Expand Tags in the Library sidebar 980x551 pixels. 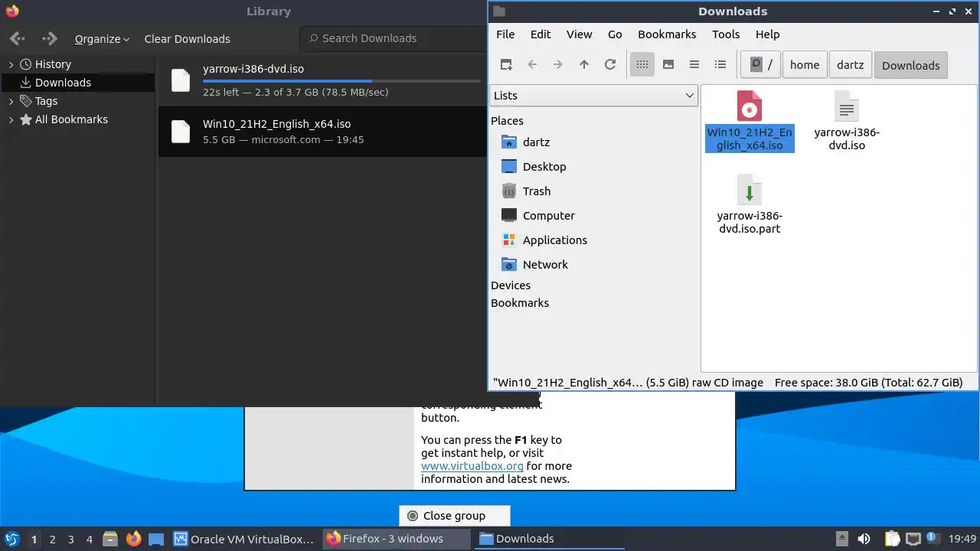point(11,101)
